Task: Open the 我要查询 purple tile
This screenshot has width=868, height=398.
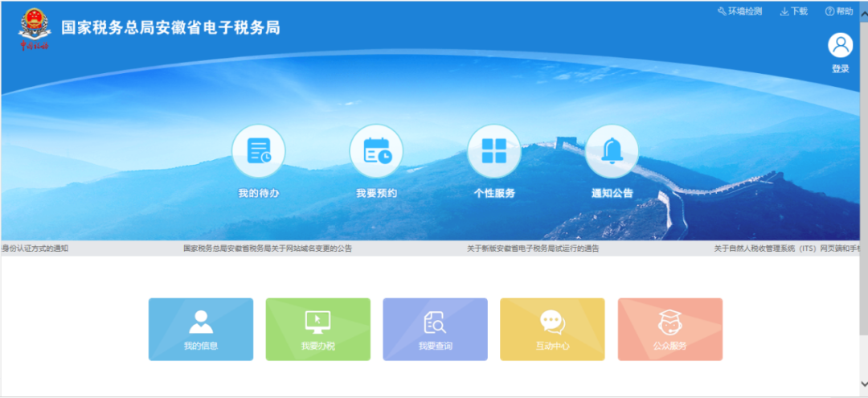Action: point(435,330)
